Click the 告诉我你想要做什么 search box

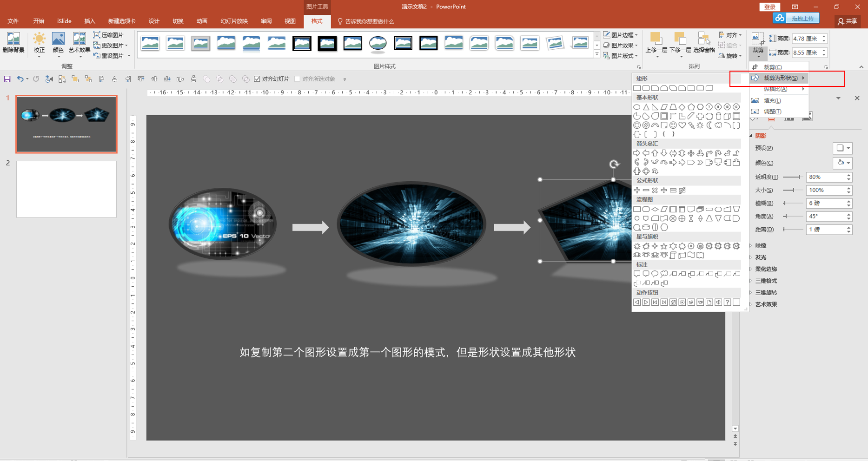pos(366,21)
